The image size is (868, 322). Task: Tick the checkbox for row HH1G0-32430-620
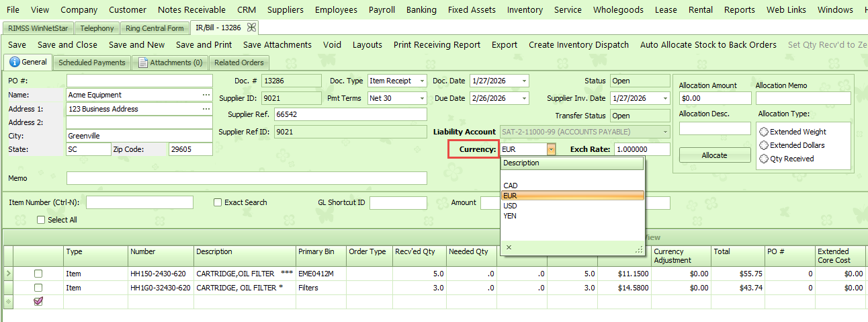coord(38,288)
